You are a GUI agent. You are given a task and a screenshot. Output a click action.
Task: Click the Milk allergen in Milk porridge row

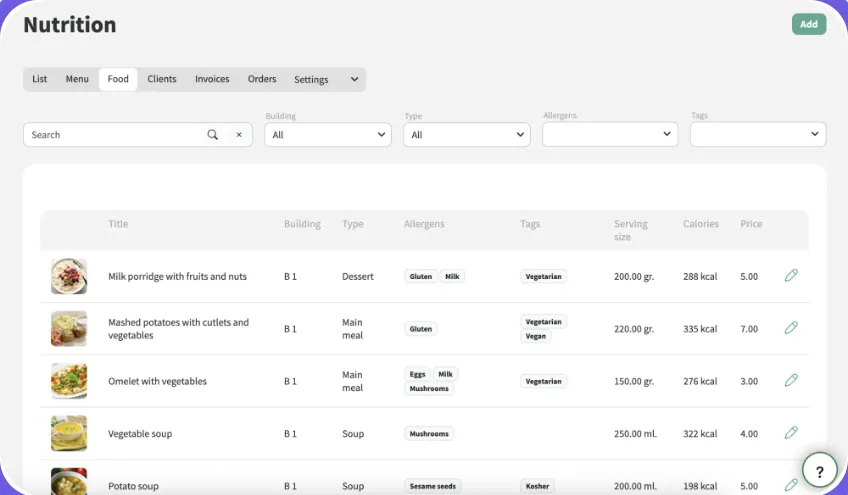point(452,276)
